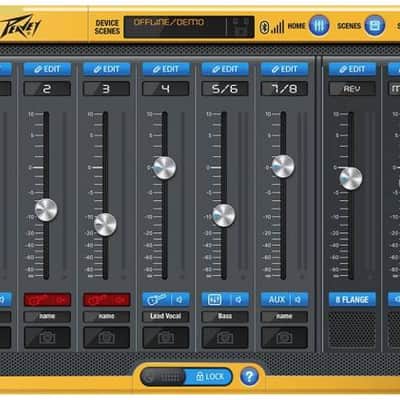Click the save icon in Device Scenes display
The image size is (400, 400).
tap(240, 27)
